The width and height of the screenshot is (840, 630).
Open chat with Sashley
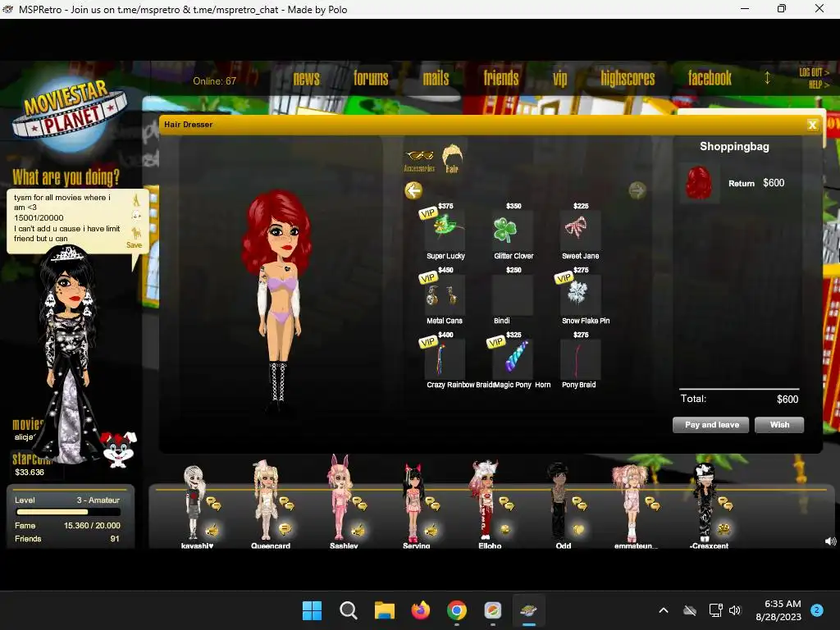pyautogui.click(x=359, y=504)
